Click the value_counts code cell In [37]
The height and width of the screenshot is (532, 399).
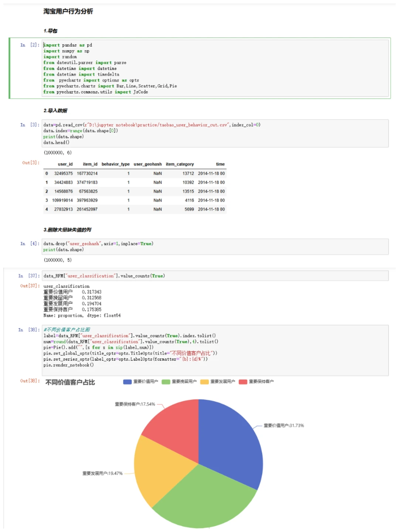215,276
